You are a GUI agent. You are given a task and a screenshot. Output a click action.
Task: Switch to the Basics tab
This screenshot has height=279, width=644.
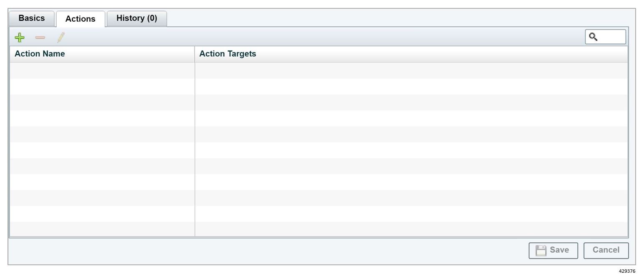click(32, 18)
